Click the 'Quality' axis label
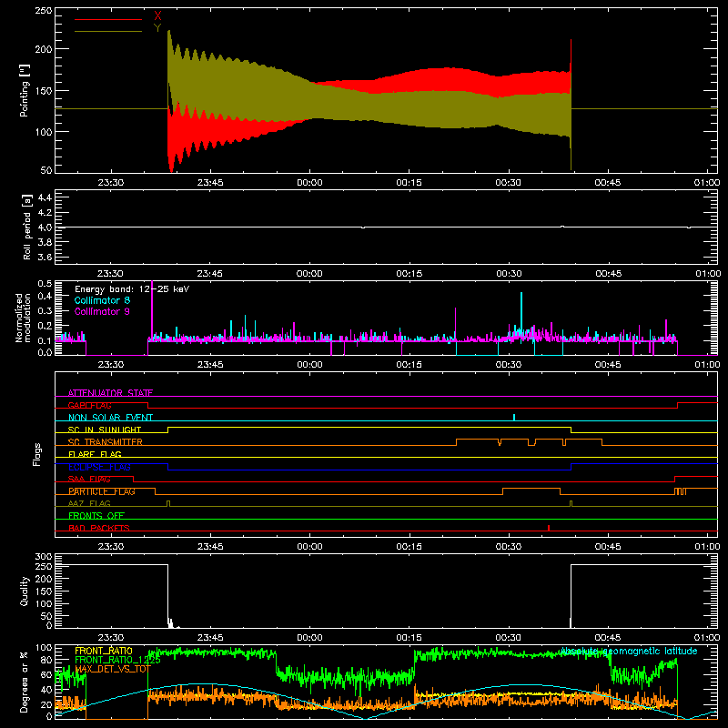The image size is (728, 728). point(25,591)
